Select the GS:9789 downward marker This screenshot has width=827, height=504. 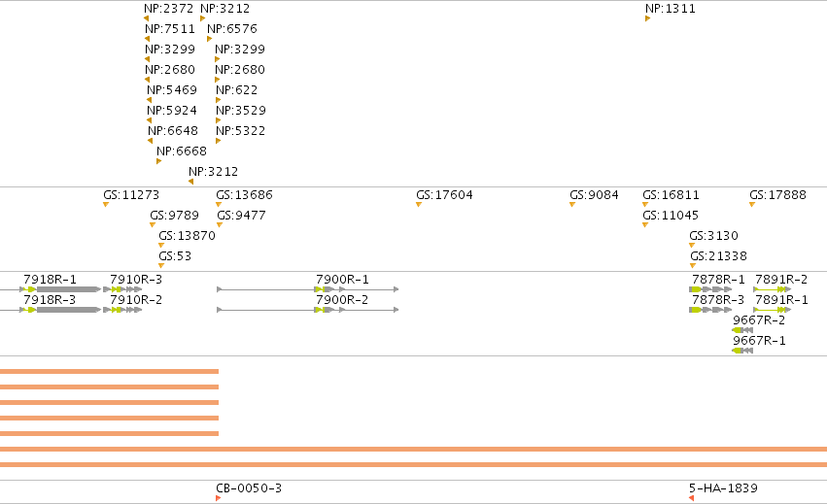point(153,225)
